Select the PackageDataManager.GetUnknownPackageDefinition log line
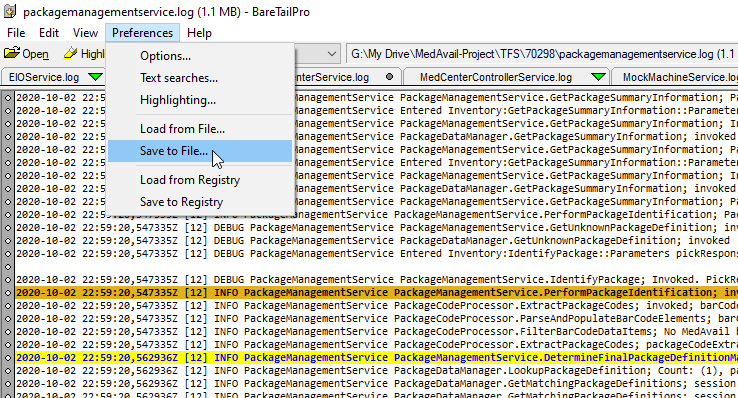Viewport: 738px width, 398px height. (377, 241)
